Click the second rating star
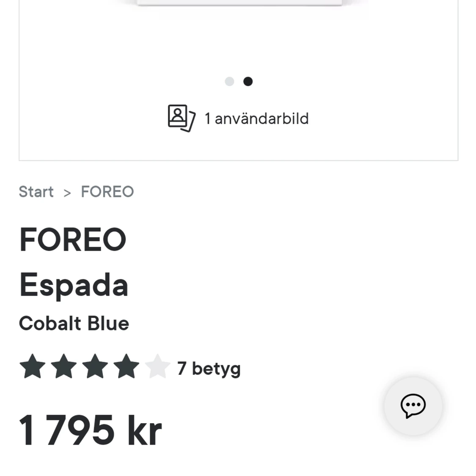476x476 pixels. point(64,366)
